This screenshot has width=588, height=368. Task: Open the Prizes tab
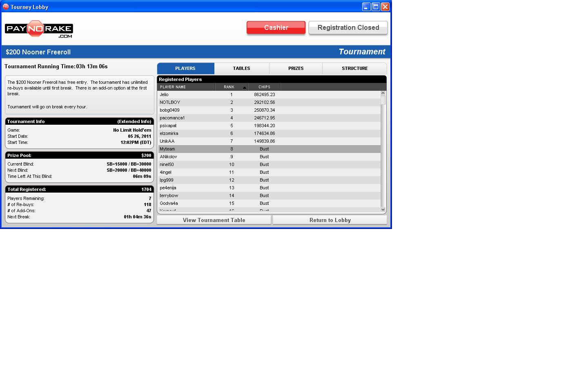point(296,68)
